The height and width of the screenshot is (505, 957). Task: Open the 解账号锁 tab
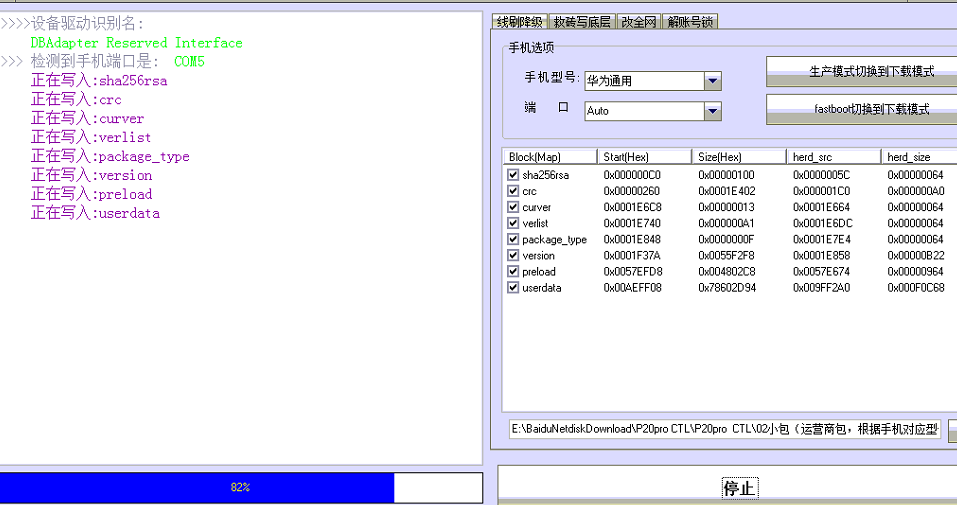[x=690, y=22]
